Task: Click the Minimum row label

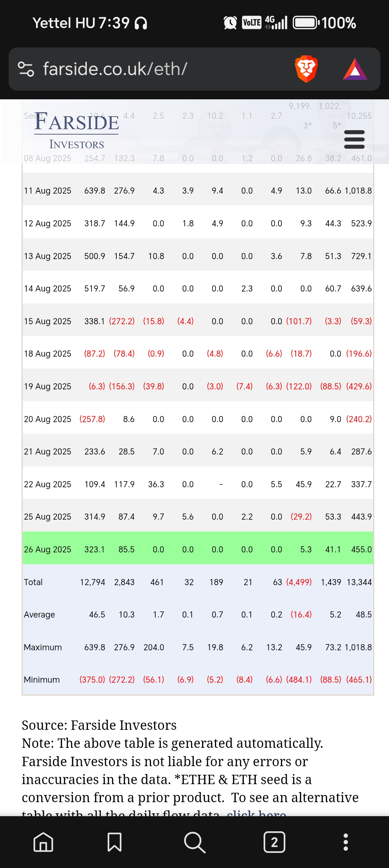Action: (x=42, y=680)
